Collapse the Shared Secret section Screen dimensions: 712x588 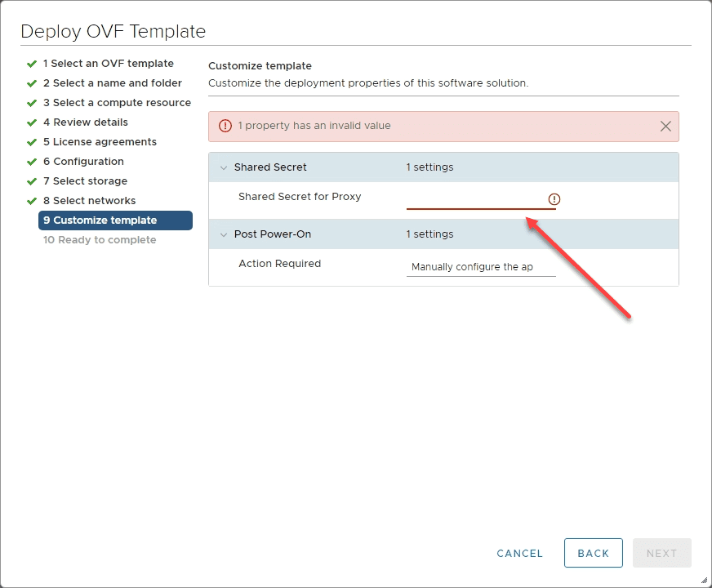224,167
